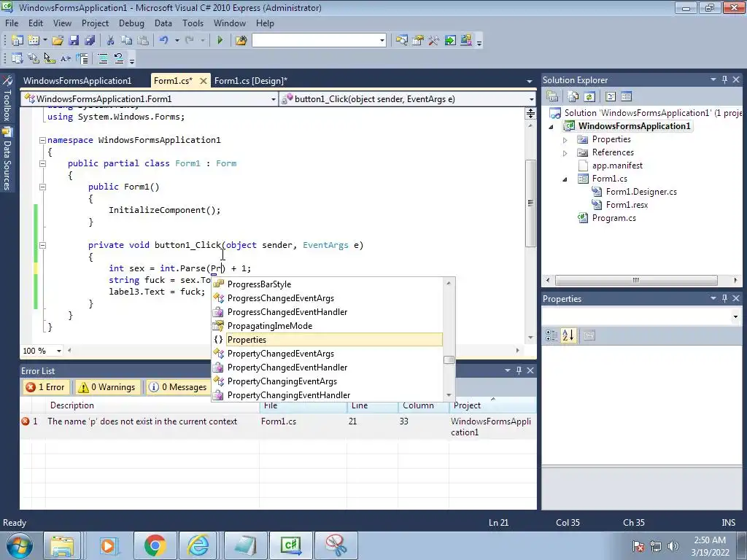Click Solution Explorer View Code icon

pyautogui.click(x=611, y=97)
